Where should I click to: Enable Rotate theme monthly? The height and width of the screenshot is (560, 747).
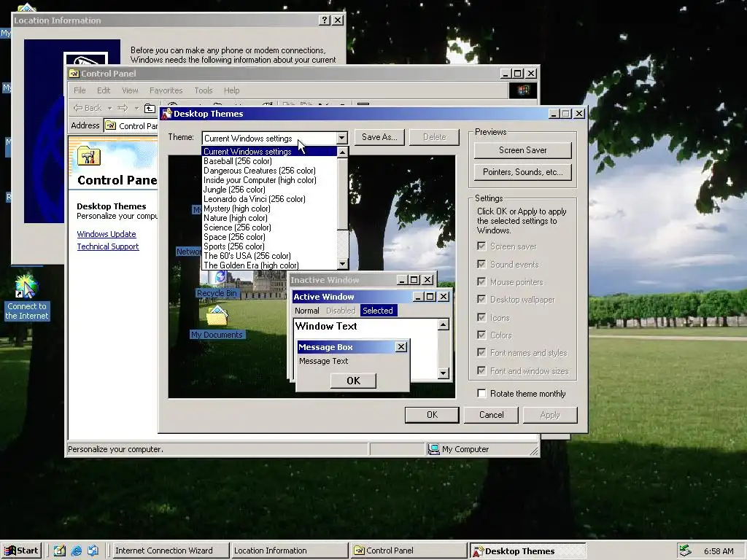(x=481, y=393)
